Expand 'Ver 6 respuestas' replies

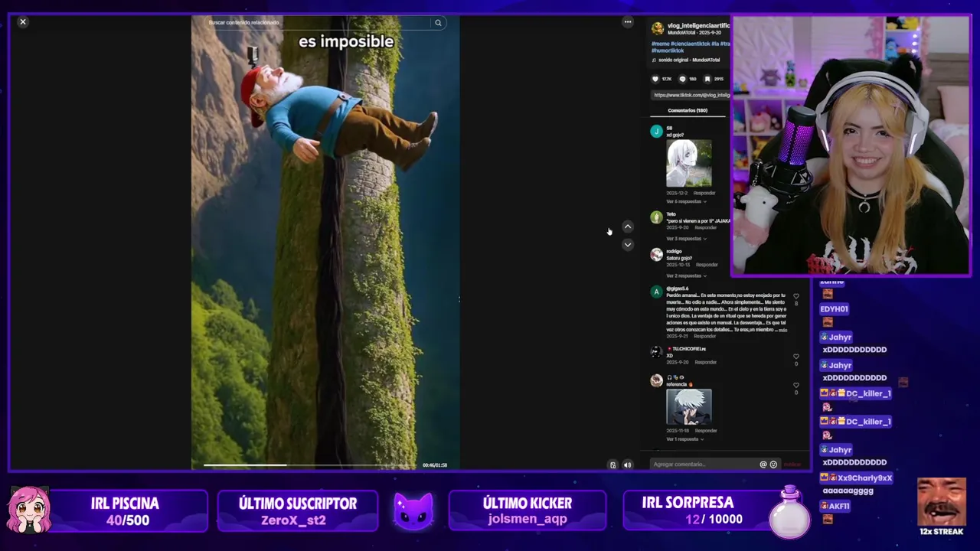pos(686,201)
